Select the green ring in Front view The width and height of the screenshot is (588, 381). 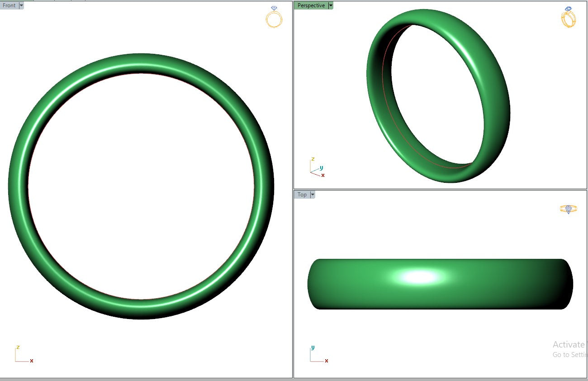(18, 186)
